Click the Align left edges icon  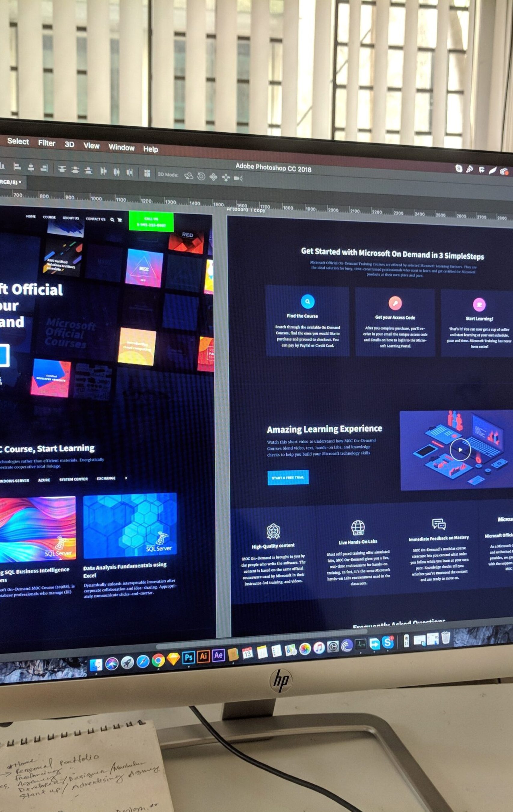coord(17,167)
